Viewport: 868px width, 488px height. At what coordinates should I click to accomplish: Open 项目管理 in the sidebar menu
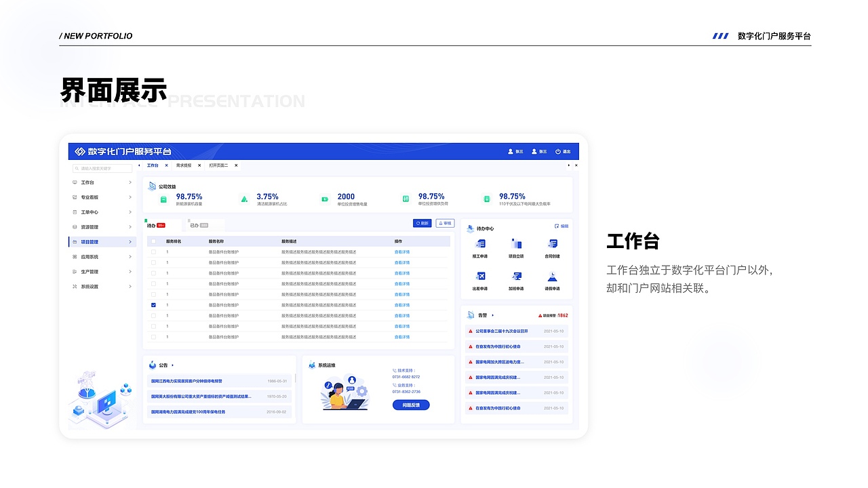[x=102, y=242]
